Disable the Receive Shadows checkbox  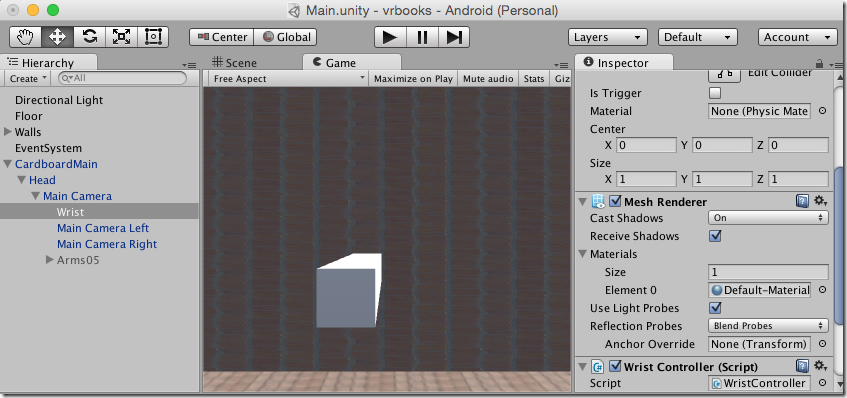(715, 236)
